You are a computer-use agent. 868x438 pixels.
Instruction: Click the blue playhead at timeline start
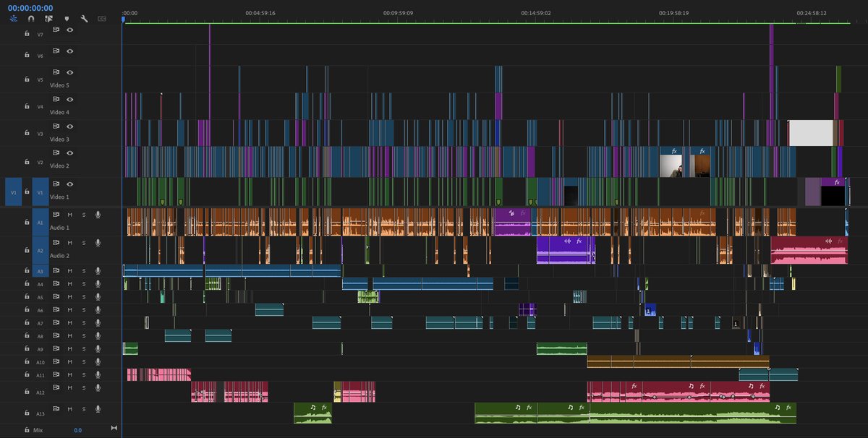[x=122, y=20]
